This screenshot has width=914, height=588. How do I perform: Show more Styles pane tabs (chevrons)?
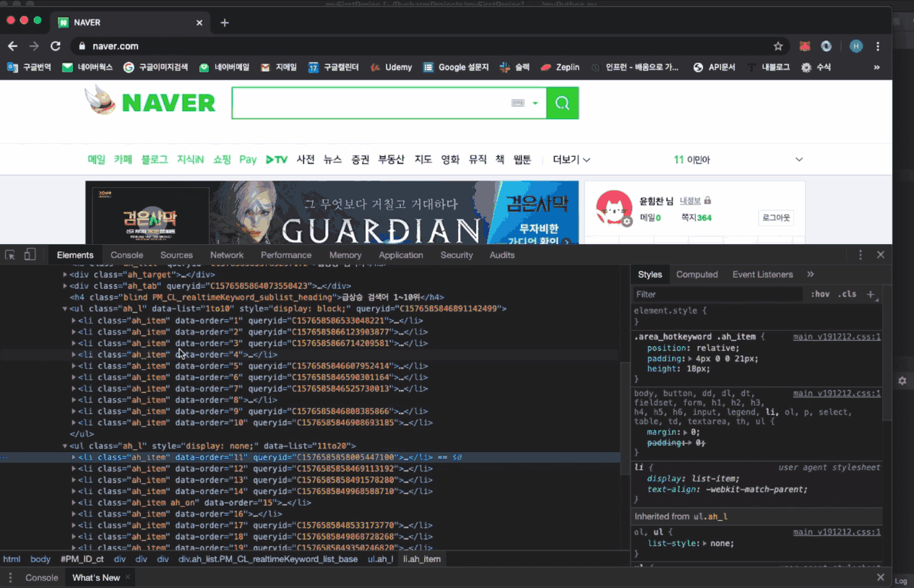[810, 274]
